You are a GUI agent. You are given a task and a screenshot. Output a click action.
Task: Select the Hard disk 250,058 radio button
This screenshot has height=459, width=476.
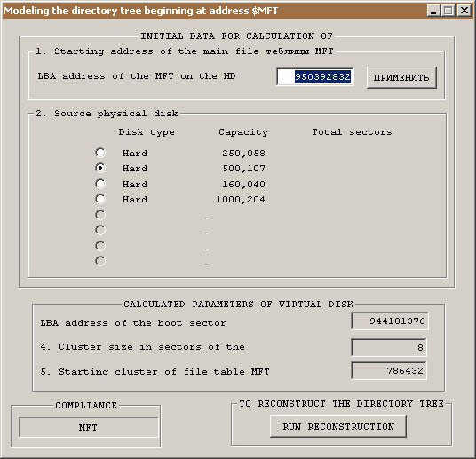100,153
